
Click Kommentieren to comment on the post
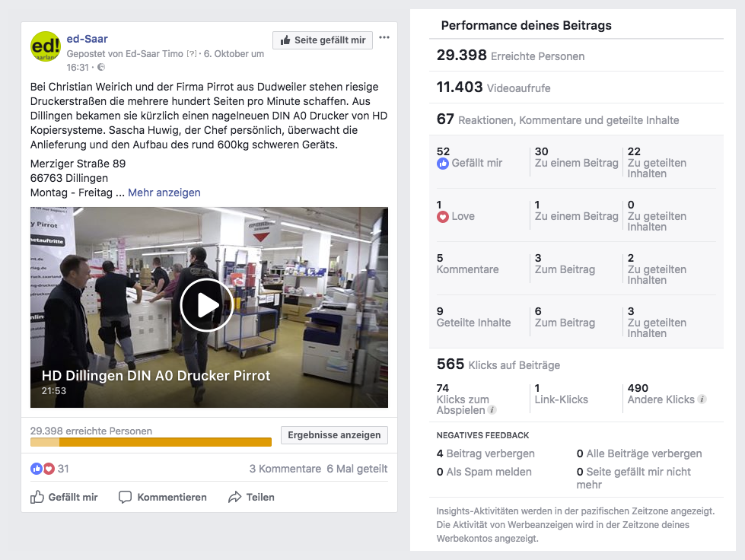tap(163, 498)
